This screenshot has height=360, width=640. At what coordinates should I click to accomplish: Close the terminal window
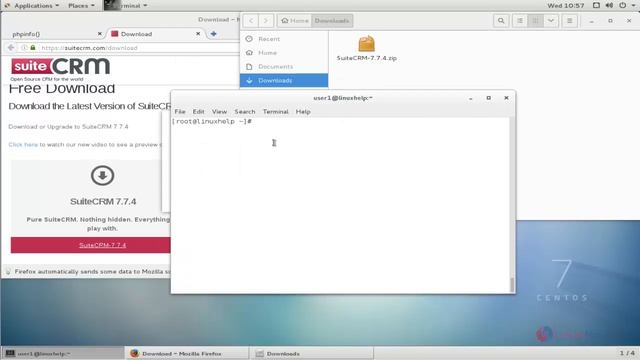506,98
